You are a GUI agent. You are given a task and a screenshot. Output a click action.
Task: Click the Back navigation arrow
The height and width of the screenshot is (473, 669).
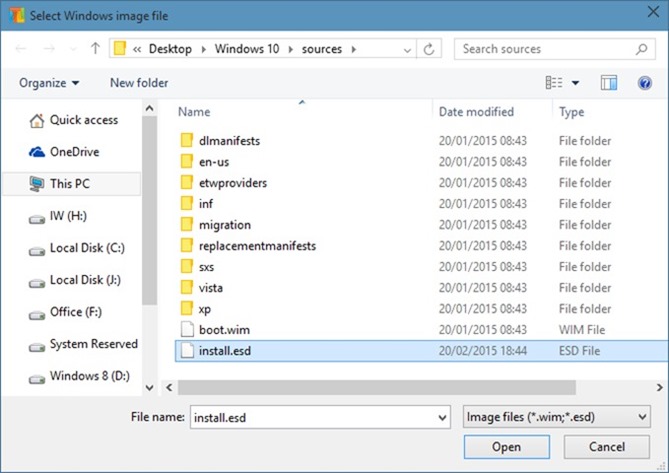coord(20,49)
